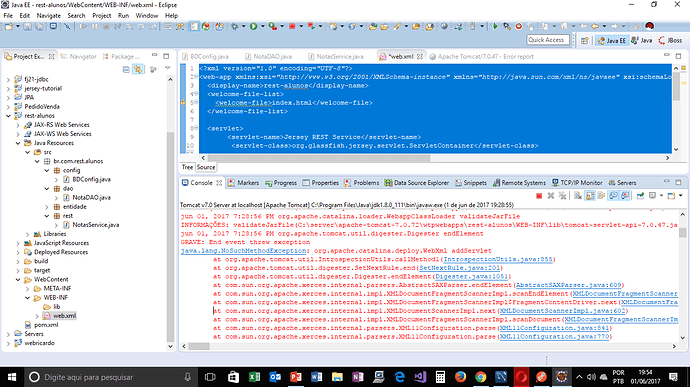Terminate the Tomcat server from the console toolbar
Viewport: 690px width, 387px height.
(x=539, y=195)
